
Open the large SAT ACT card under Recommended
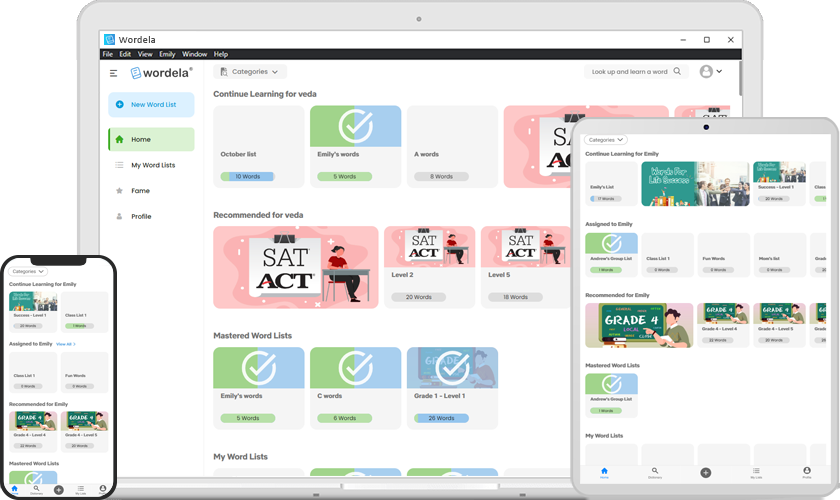click(296, 267)
